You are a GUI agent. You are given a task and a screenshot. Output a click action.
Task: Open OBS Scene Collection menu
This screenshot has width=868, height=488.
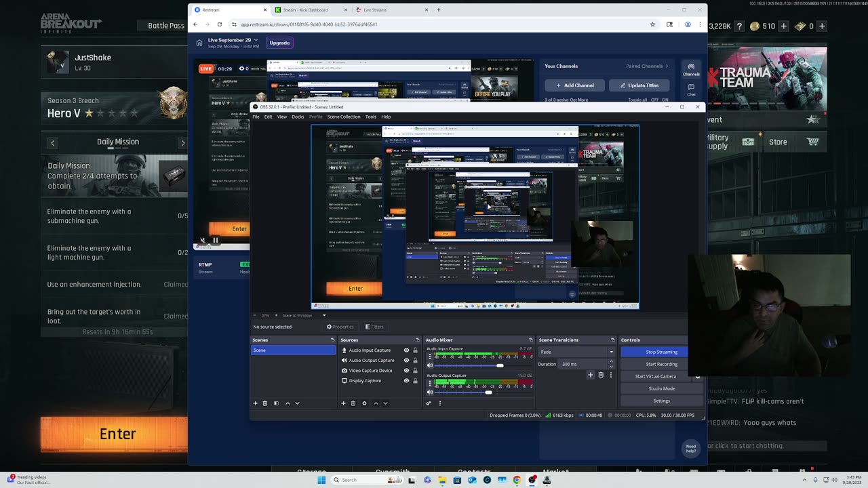click(x=344, y=117)
